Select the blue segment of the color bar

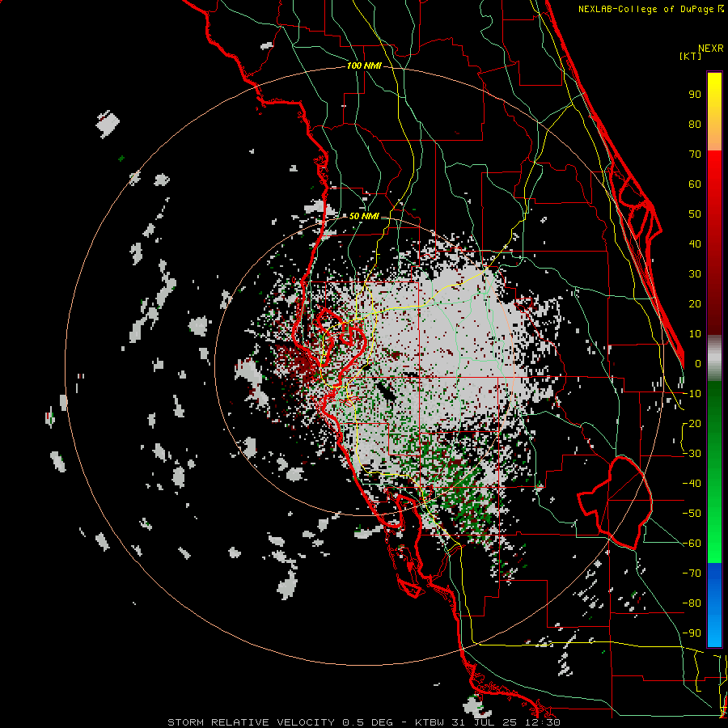[x=714, y=605]
